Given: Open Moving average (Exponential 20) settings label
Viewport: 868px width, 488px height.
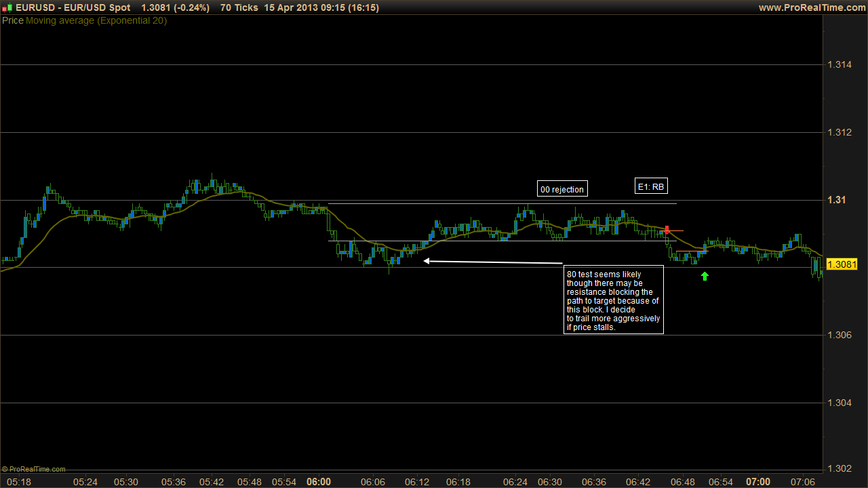Looking at the screenshot, I should [96, 20].
